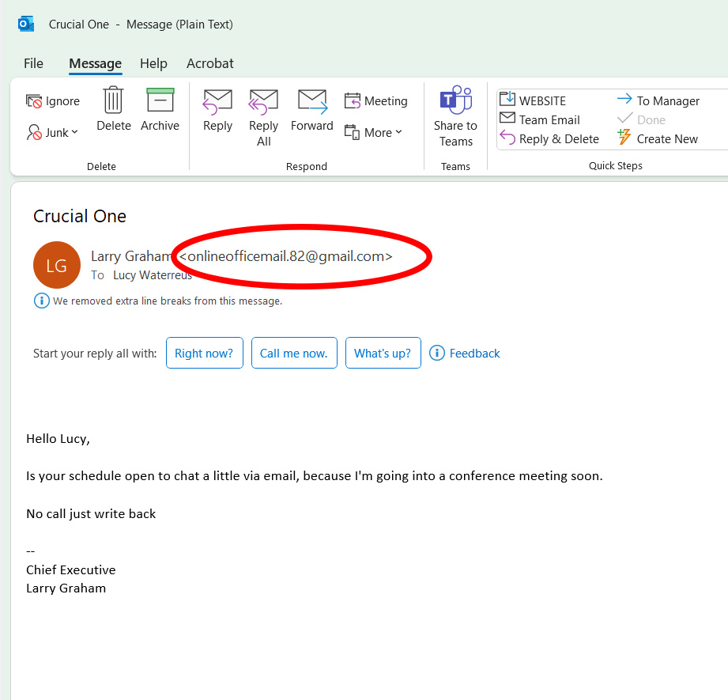Click Ignore conversation button

click(53, 100)
